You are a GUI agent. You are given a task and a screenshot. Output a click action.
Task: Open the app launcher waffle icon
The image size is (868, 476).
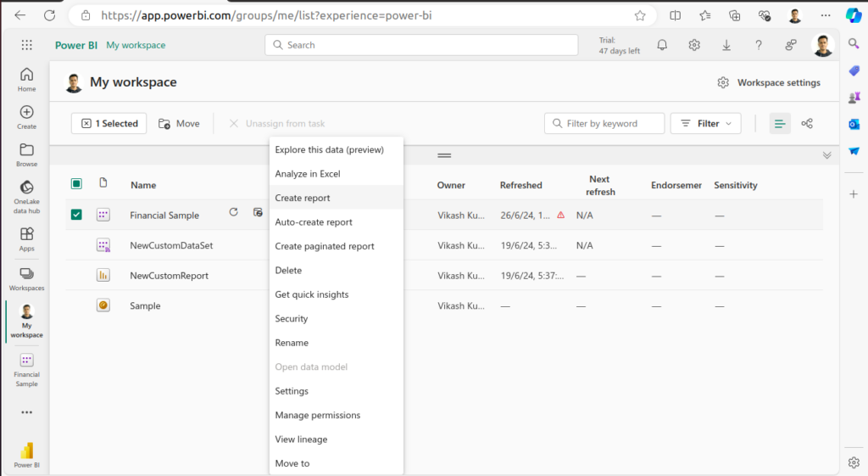26,45
